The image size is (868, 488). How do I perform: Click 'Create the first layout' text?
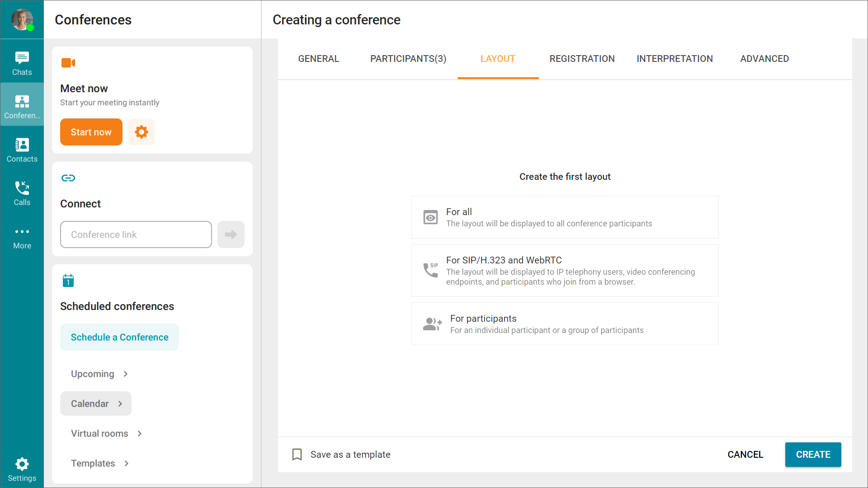565,177
